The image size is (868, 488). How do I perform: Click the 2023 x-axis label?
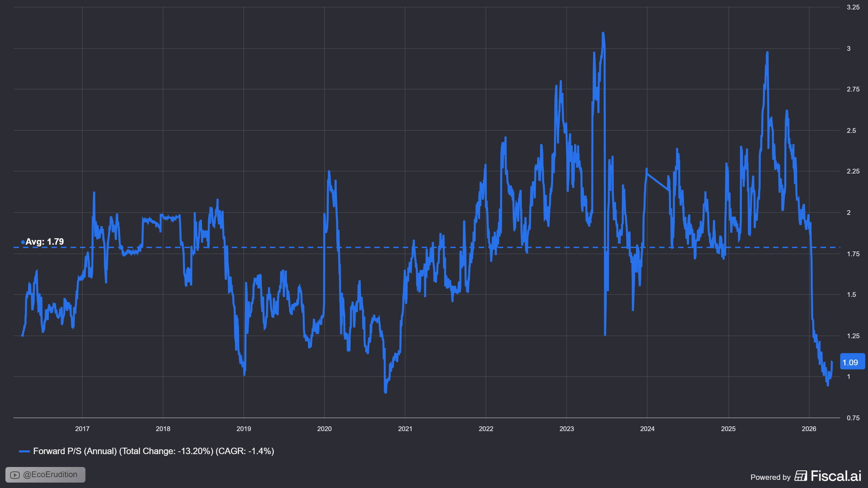[x=567, y=429]
